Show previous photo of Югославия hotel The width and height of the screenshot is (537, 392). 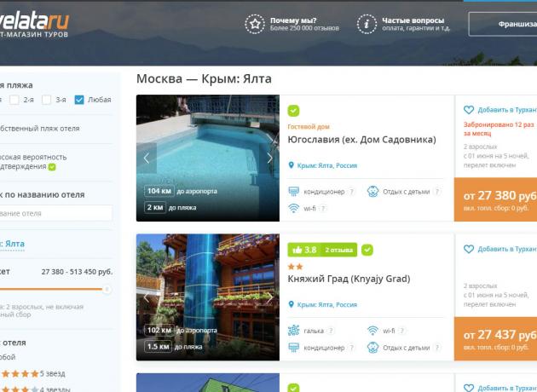tap(147, 159)
